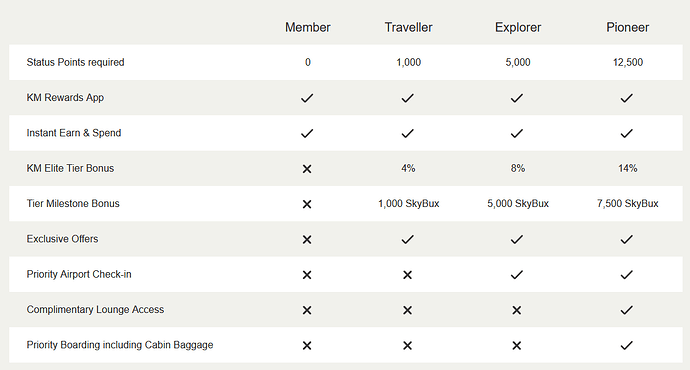The height and width of the screenshot is (370, 690).
Task: Click the Complimentary Lounge Access label
Action: 95,309
